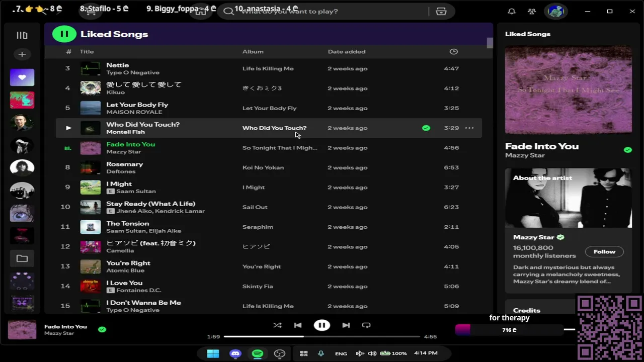Open the Liked Songs heart tile in sidebar

22,77
